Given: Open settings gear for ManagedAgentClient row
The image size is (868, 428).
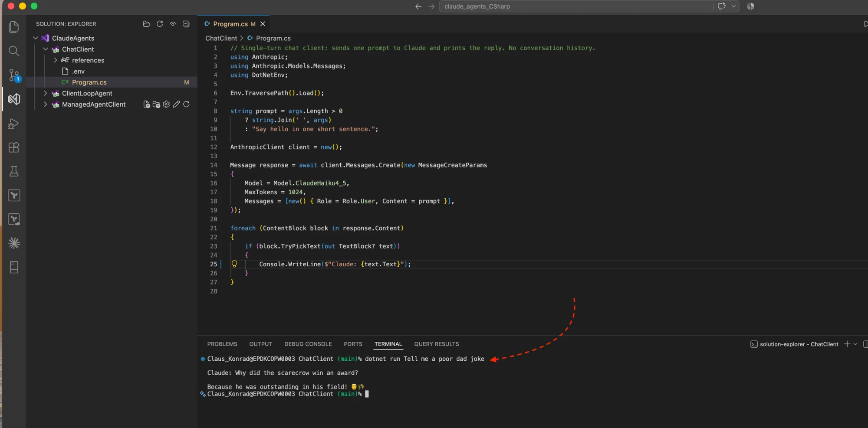Looking at the screenshot, I should [166, 105].
